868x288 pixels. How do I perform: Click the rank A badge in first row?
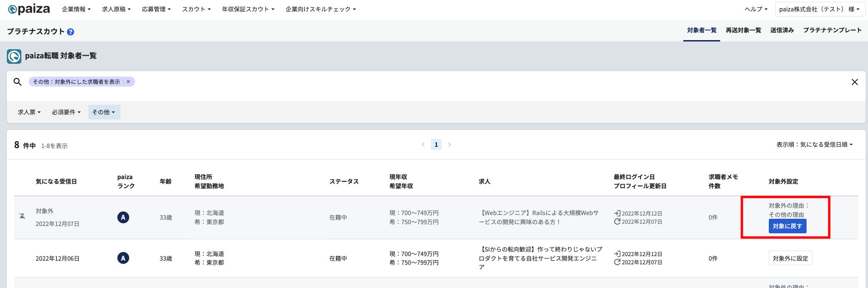123,217
